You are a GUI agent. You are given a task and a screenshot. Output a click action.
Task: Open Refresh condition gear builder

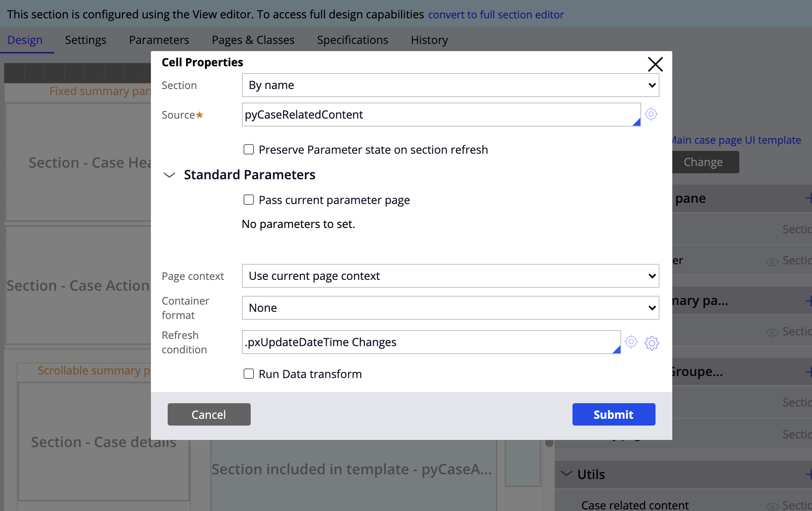tap(652, 343)
